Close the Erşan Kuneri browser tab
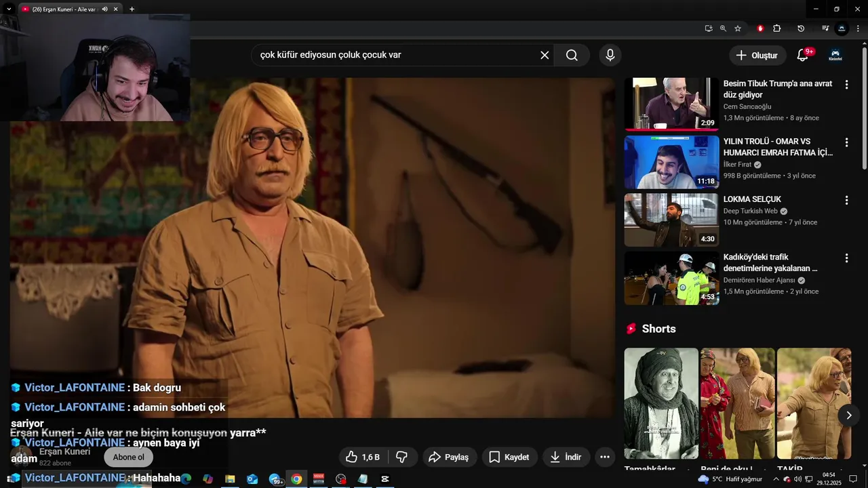The image size is (868, 488). click(x=116, y=9)
